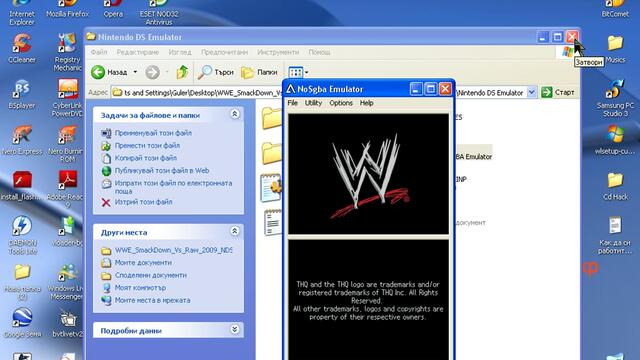Click the Views icon in Explorer toolbar

pyautogui.click(x=296, y=72)
